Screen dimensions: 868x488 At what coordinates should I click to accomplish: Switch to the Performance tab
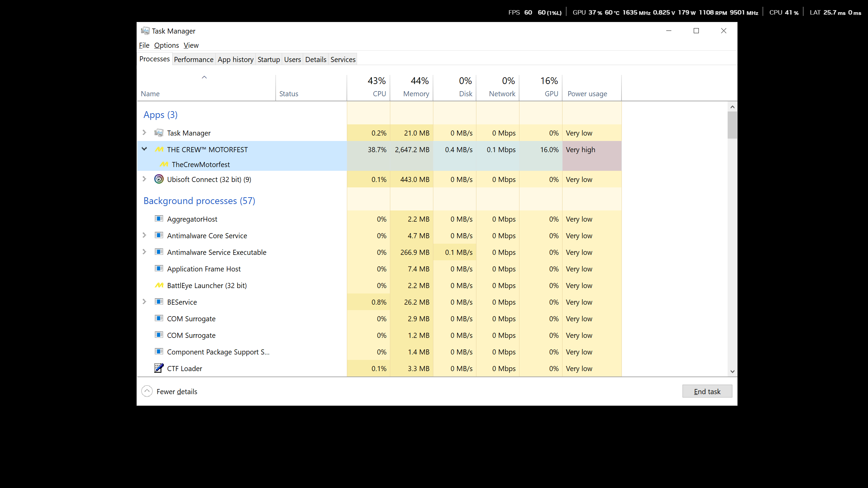tap(194, 59)
